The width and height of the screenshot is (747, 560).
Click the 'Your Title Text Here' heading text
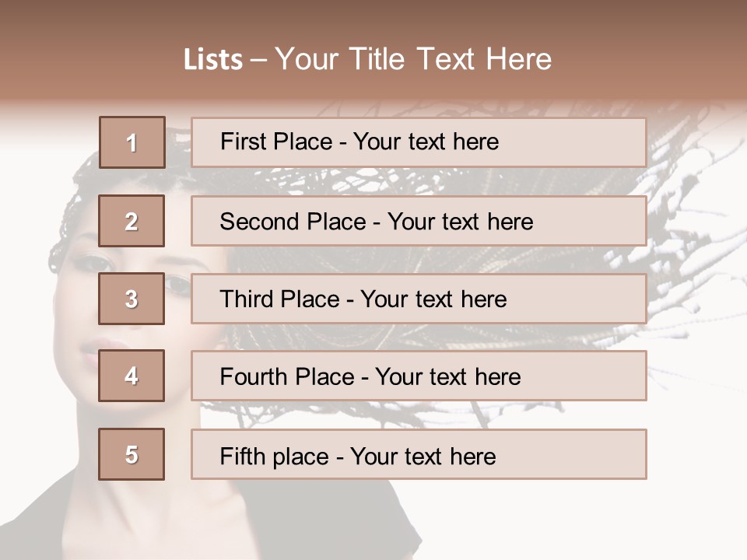(413, 59)
